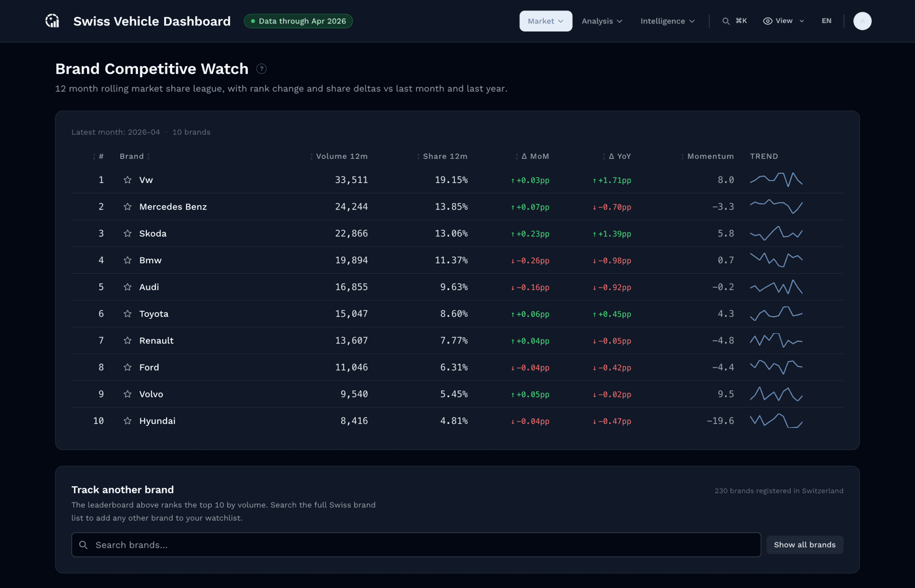Click the Audi trend sparkline

pos(776,287)
